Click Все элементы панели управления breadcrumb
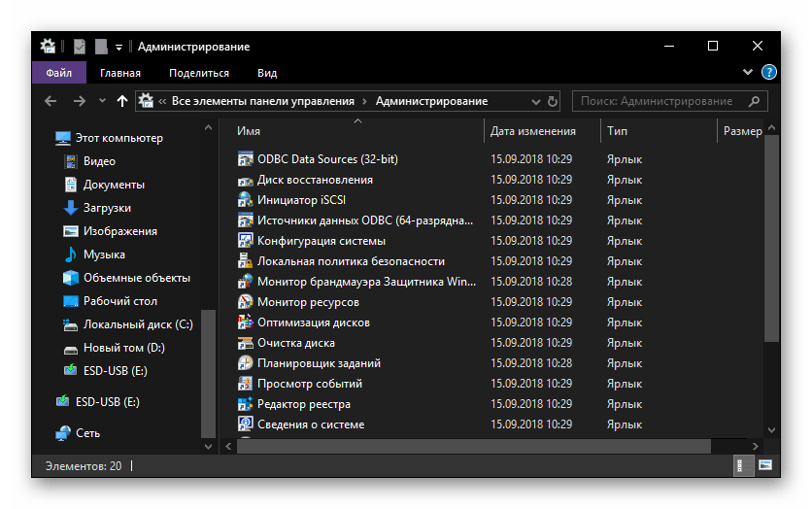The image size is (812, 509). [x=263, y=101]
